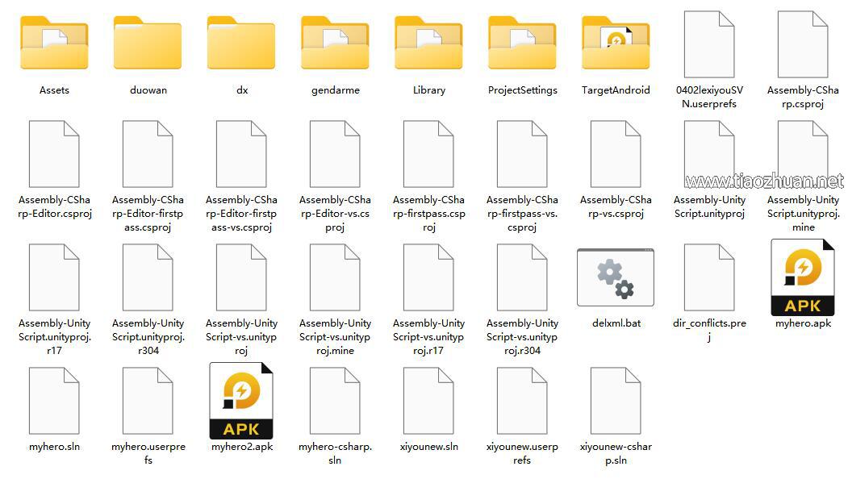Click the "xiyounew-csharp.sln" file name
The height and width of the screenshot is (504, 848).
[616, 453]
